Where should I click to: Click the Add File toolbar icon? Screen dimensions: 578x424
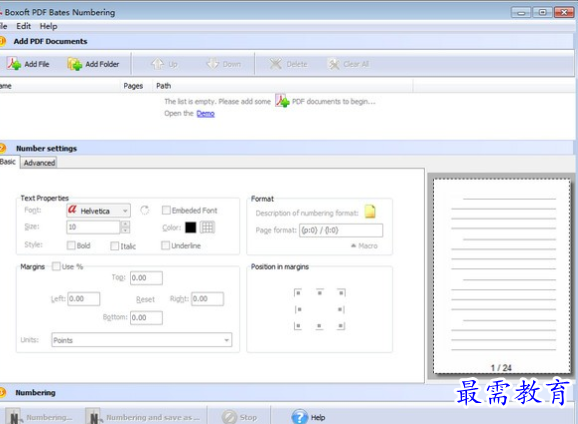(x=14, y=64)
